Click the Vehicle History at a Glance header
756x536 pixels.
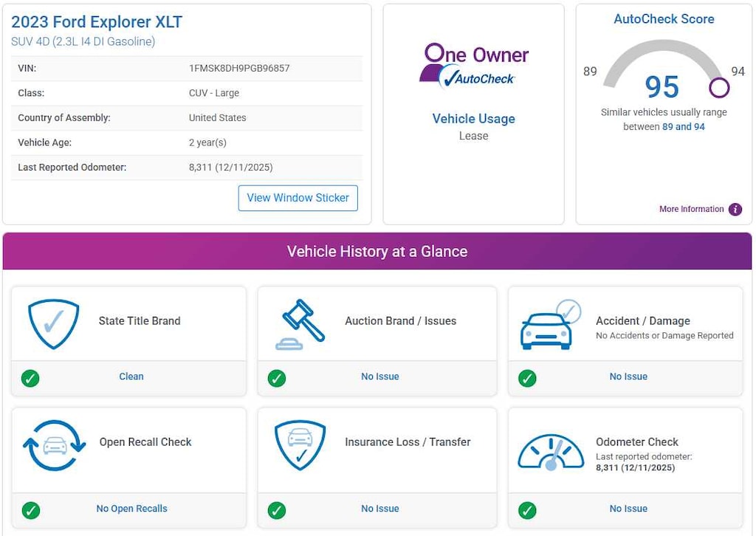pyautogui.click(x=377, y=251)
